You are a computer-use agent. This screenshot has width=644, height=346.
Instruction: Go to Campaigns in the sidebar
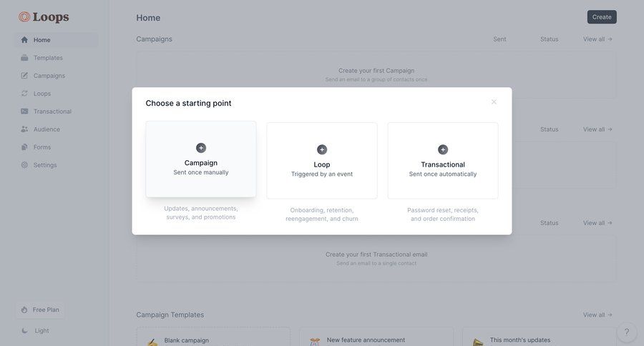point(57,76)
